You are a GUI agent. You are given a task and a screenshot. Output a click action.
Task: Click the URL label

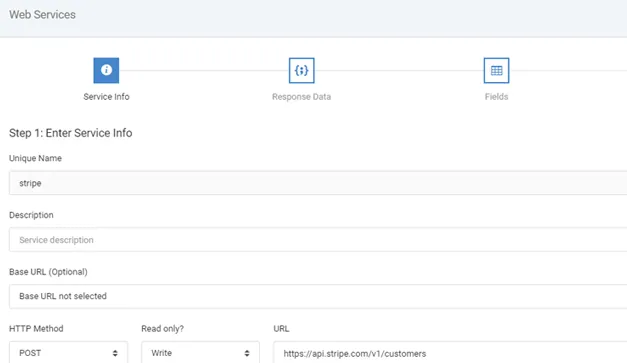(x=281, y=329)
